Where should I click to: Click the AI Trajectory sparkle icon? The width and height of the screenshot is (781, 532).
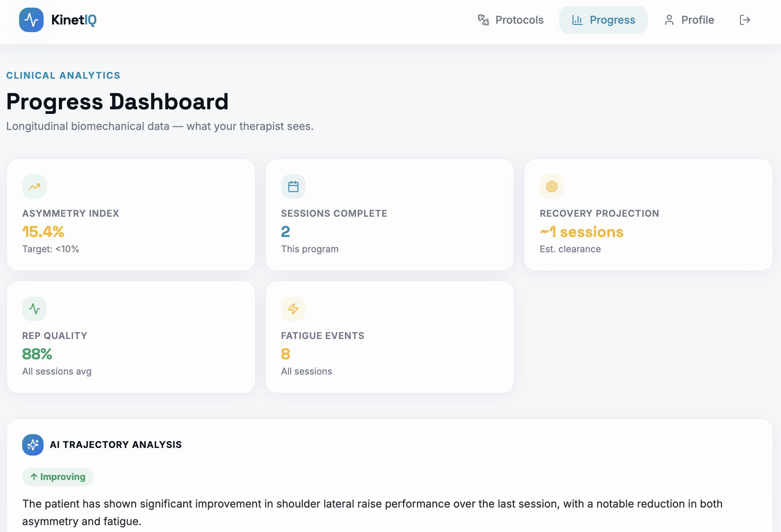[x=33, y=444]
